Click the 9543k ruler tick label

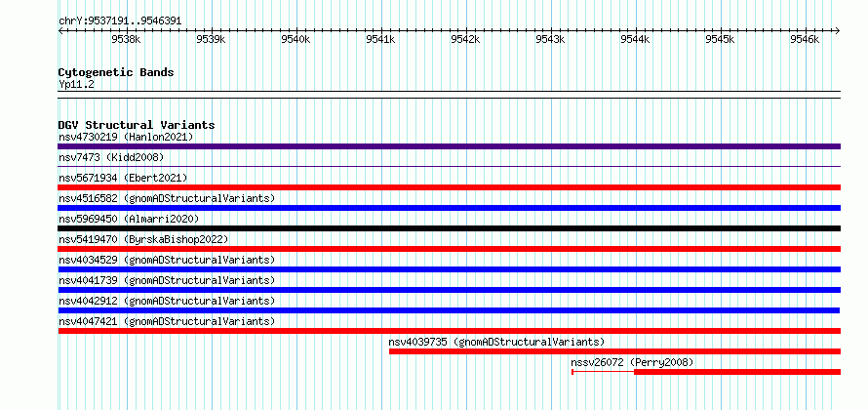click(550, 39)
